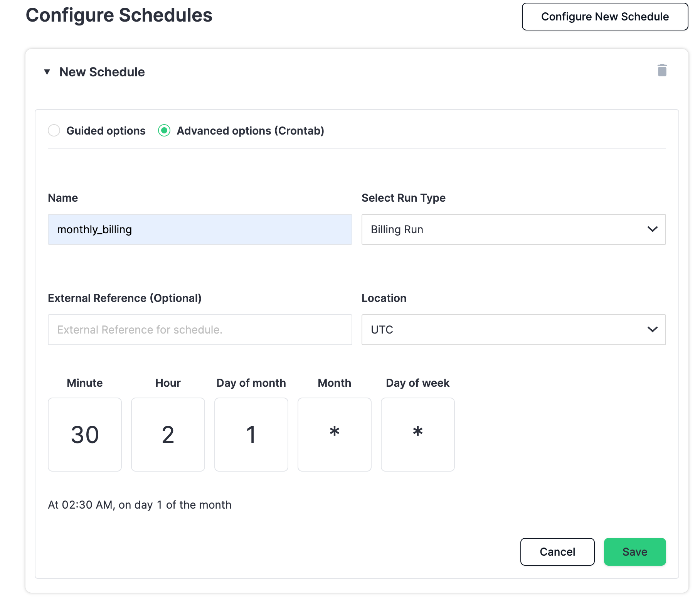Collapse the New Schedule section
Image resolution: width=700 pixels, height=600 pixels.
47,72
